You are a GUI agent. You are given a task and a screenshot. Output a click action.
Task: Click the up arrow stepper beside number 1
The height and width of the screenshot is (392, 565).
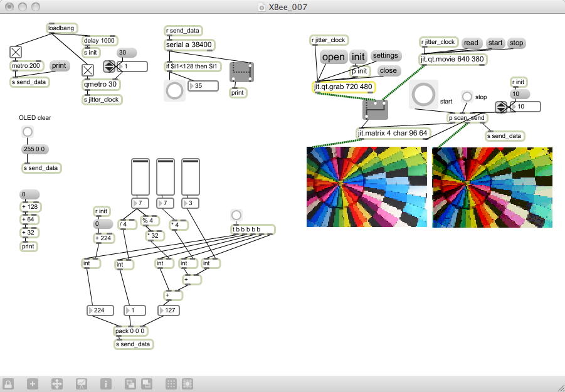point(108,65)
